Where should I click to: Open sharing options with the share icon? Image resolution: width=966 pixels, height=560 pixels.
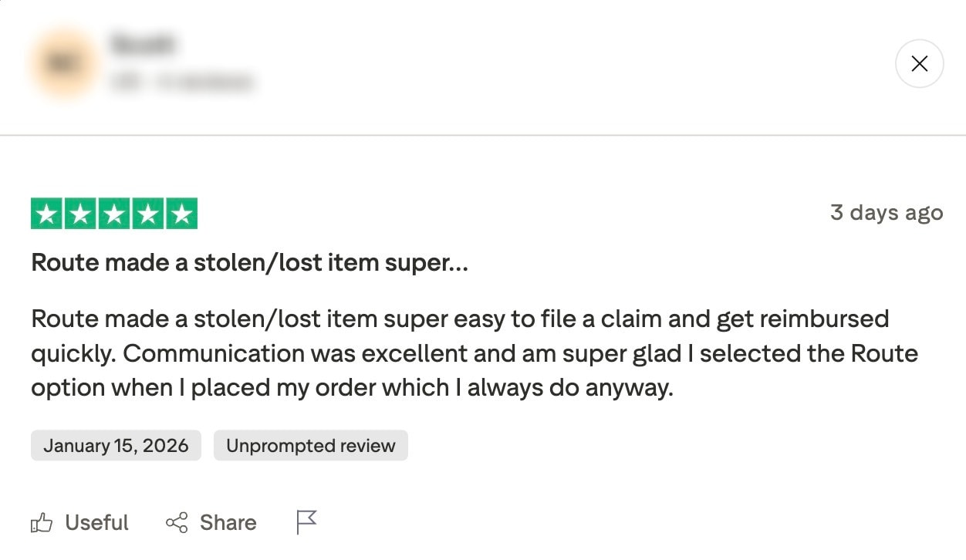click(176, 522)
